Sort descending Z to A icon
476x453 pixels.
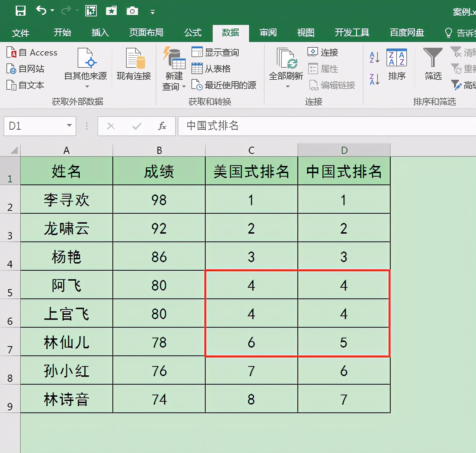375,79
